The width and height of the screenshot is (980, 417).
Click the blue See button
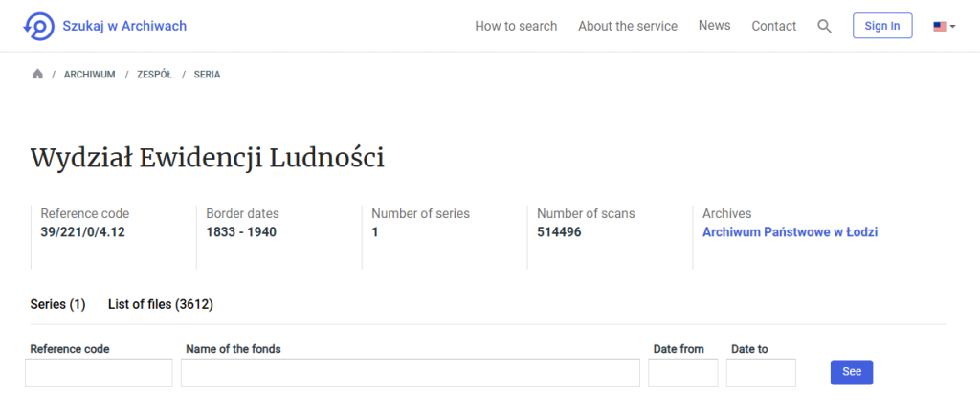point(851,372)
